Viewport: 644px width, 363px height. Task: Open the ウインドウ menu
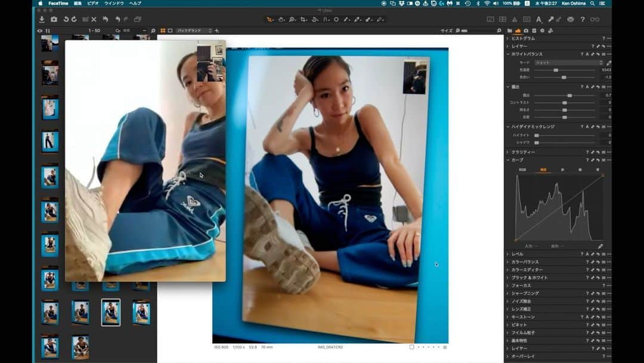(x=114, y=4)
